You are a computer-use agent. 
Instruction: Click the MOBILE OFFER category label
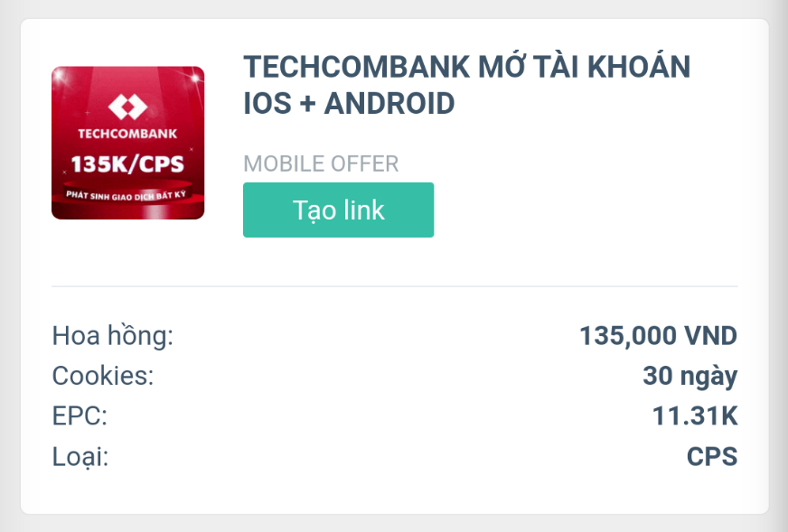(321, 164)
